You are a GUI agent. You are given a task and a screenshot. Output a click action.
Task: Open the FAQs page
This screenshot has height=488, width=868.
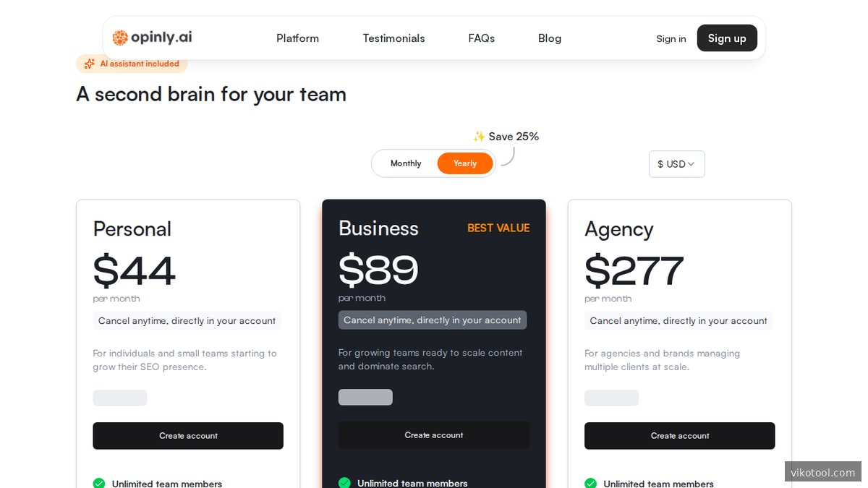(481, 38)
